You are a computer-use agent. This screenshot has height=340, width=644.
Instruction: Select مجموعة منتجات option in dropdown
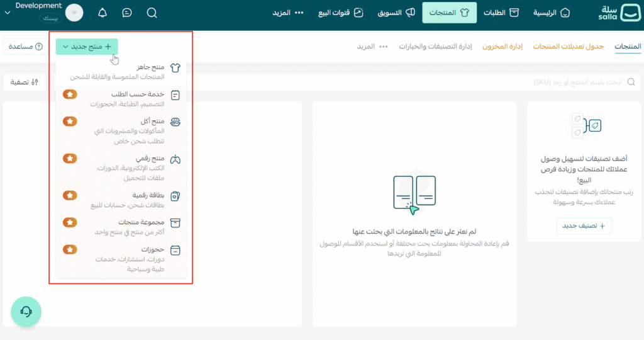[x=142, y=222]
